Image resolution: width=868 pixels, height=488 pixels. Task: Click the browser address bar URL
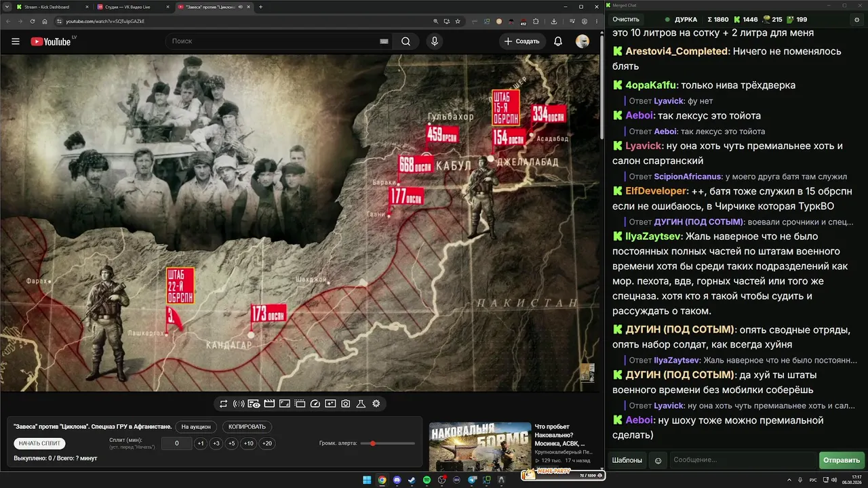pos(105,21)
